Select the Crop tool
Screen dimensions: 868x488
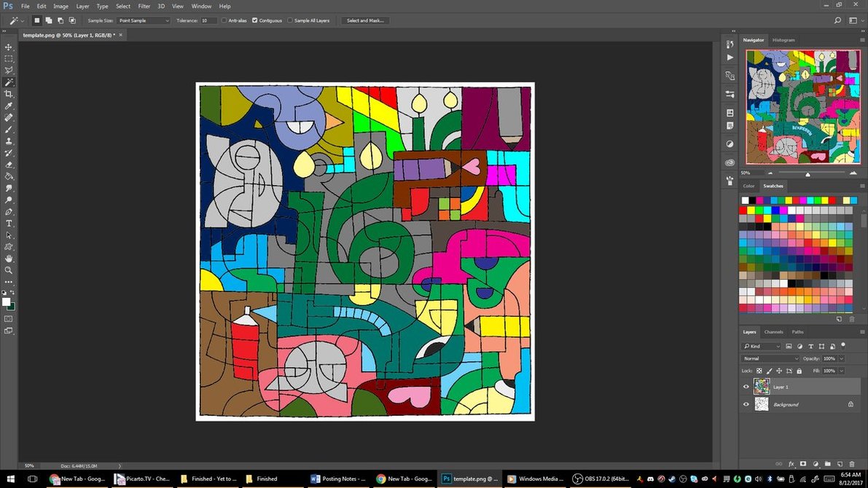pyautogui.click(x=9, y=94)
